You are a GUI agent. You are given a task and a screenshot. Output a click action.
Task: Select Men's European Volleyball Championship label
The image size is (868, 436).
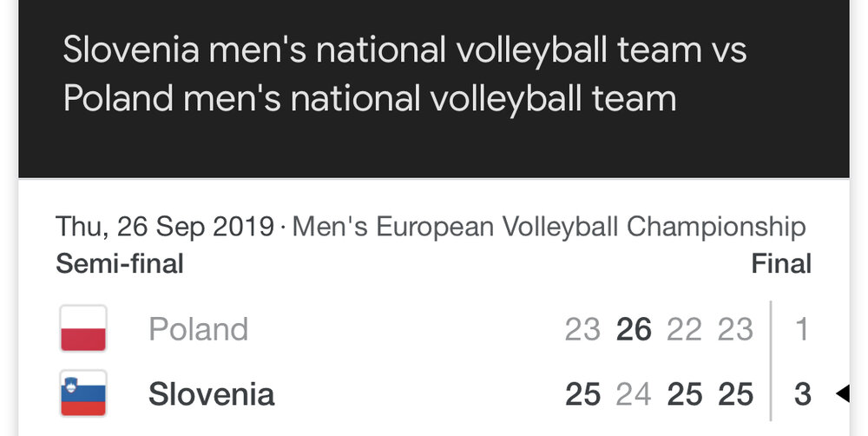549,227
